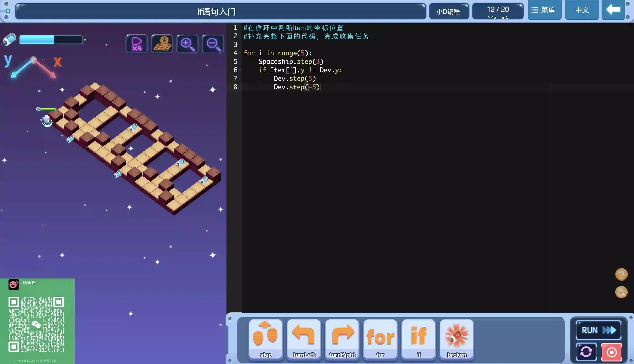This screenshot has height=364, width=634.
Task: Go back using the arrow button
Action: tap(613, 10)
